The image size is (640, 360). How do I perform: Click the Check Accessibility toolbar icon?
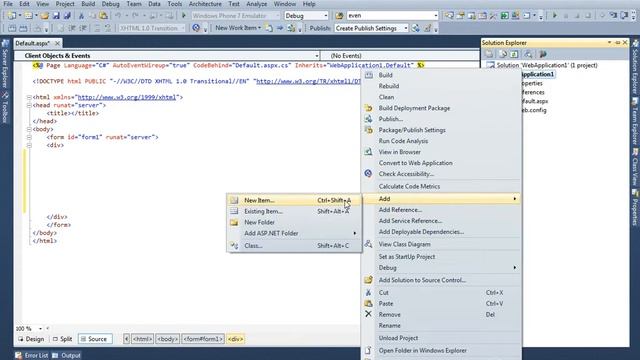click(x=196, y=28)
